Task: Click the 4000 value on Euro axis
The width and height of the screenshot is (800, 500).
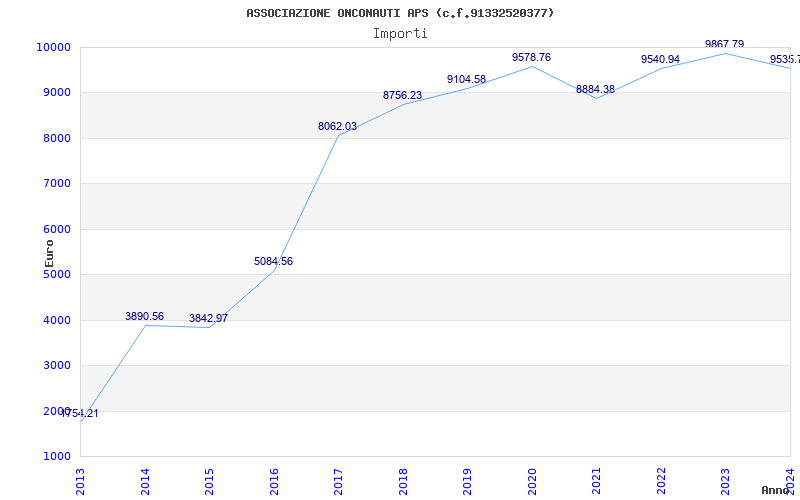Action: [56, 320]
